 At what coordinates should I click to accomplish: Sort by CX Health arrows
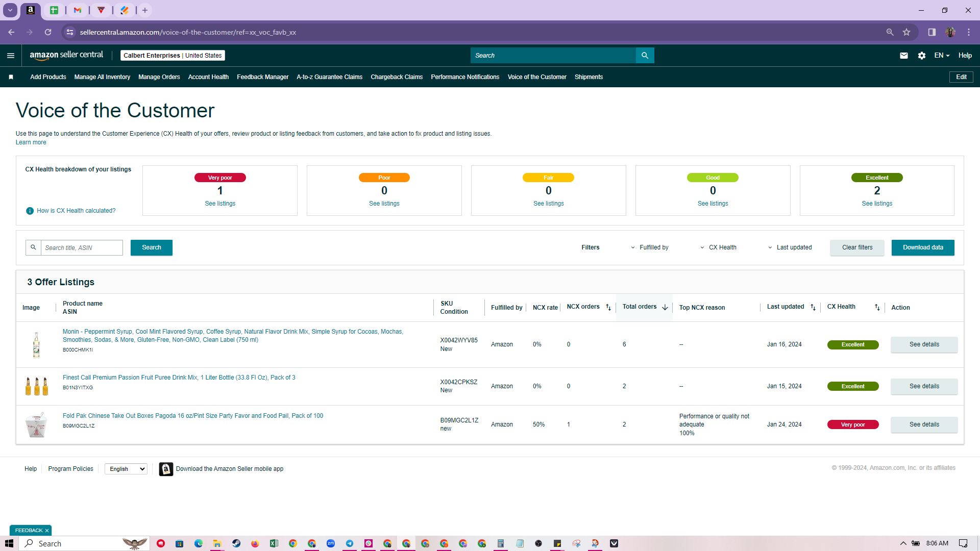[877, 307]
